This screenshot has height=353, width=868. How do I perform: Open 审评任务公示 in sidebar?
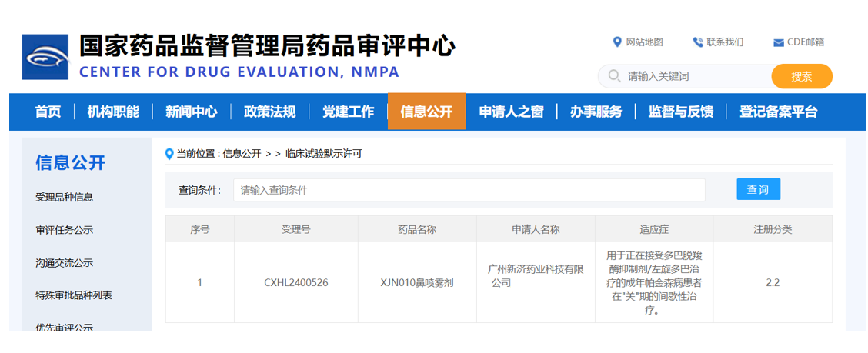(64, 230)
